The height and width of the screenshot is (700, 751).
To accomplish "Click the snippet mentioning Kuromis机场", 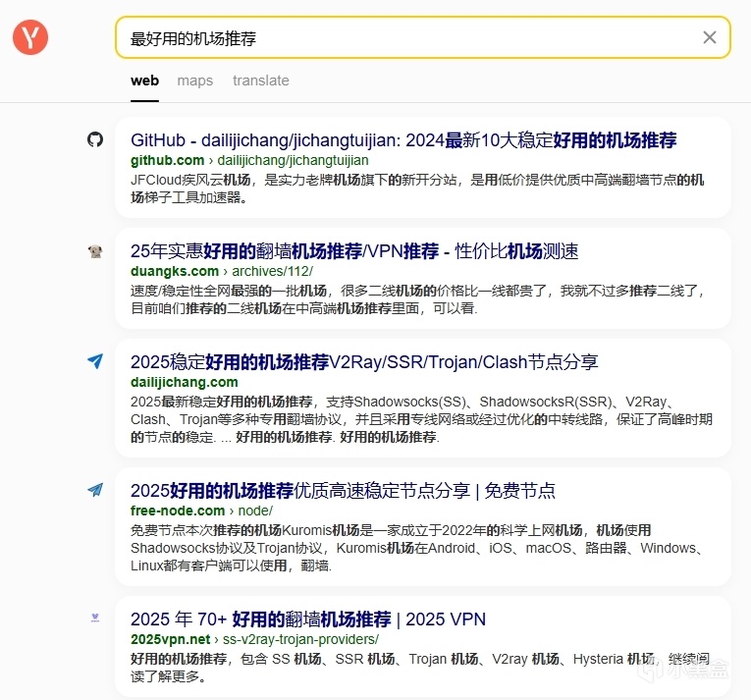I will (417, 548).
